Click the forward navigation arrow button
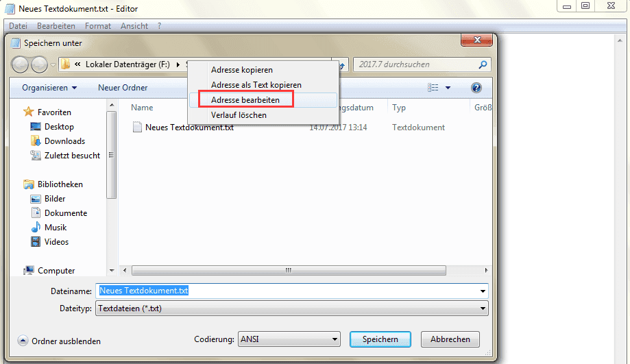 39,64
